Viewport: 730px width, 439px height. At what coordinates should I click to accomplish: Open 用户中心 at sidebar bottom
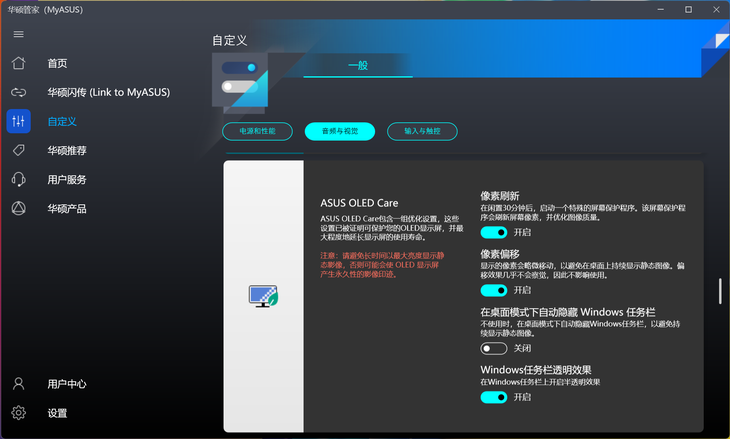(67, 384)
